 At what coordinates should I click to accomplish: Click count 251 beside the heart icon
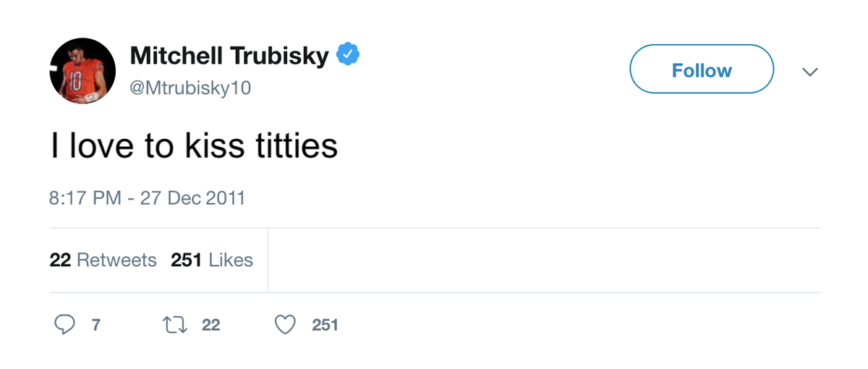325,326
